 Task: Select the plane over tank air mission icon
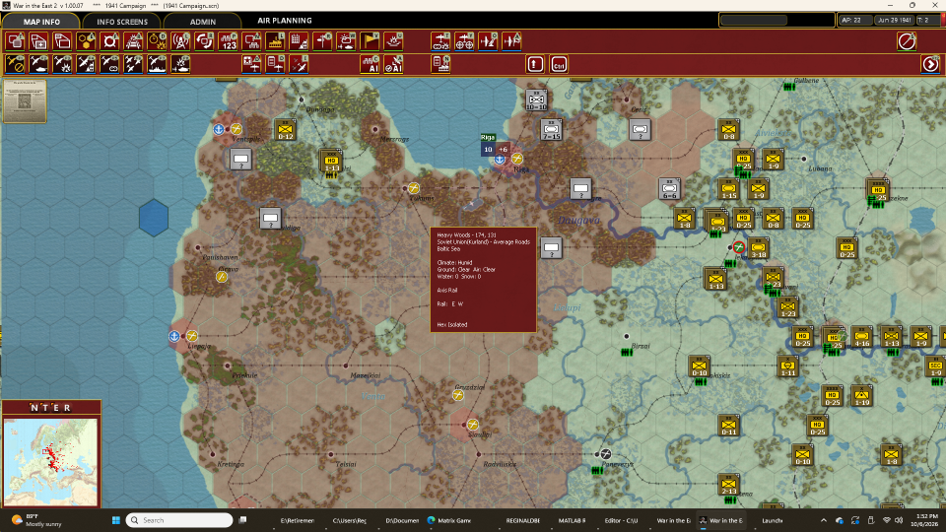[39, 64]
